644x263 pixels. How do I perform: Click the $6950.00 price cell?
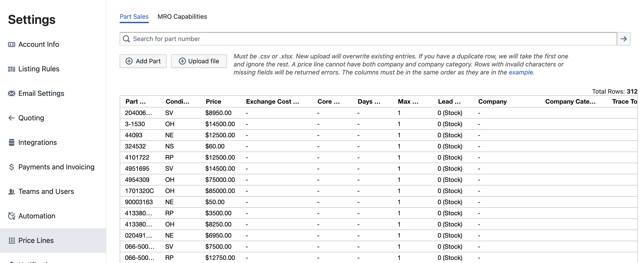click(x=218, y=235)
